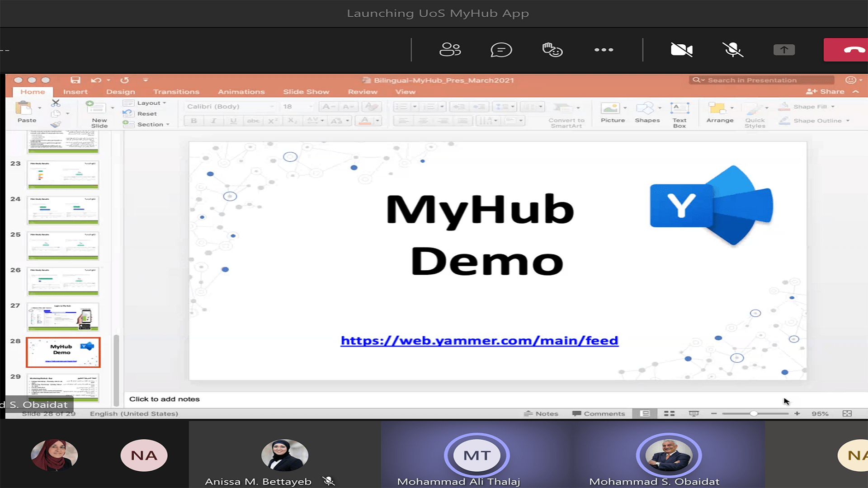Open the Calibri (Body) font dropdown
The image size is (868, 488).
[230, 107]
